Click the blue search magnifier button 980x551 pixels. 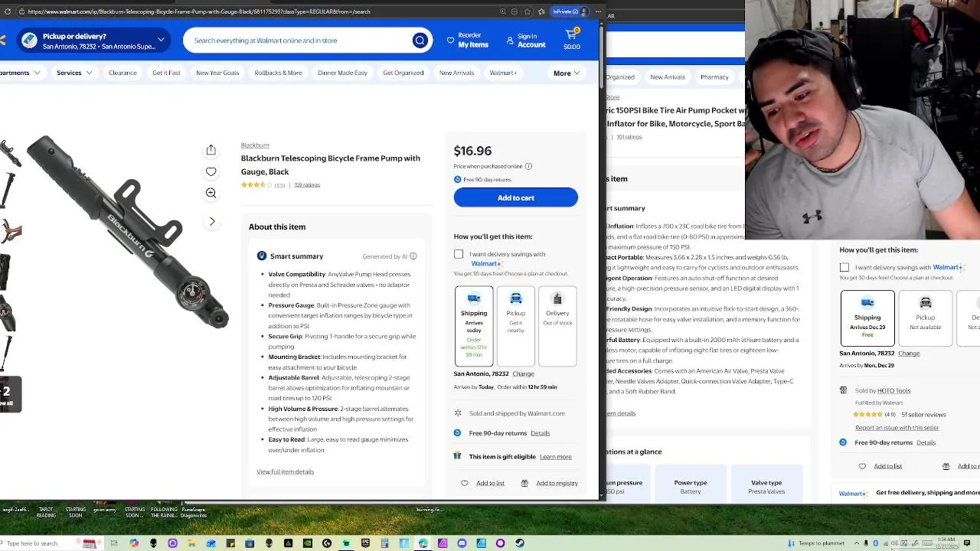point(420,41)
